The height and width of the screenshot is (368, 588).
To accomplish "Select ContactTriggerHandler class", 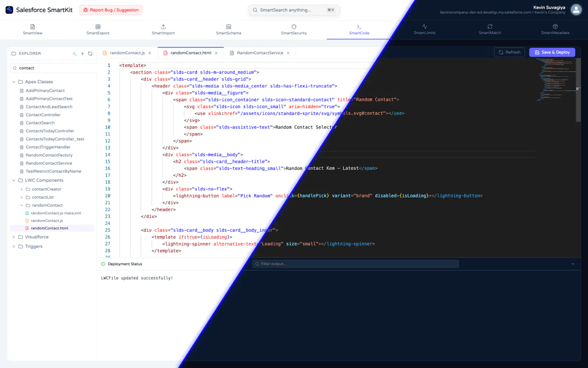I will pyautogui.click(x=48, y=147).
